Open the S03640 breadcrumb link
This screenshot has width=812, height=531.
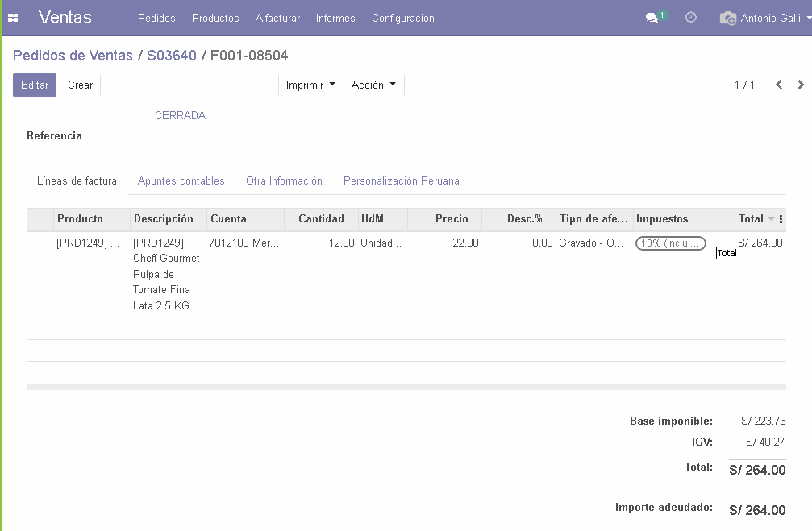171,56
